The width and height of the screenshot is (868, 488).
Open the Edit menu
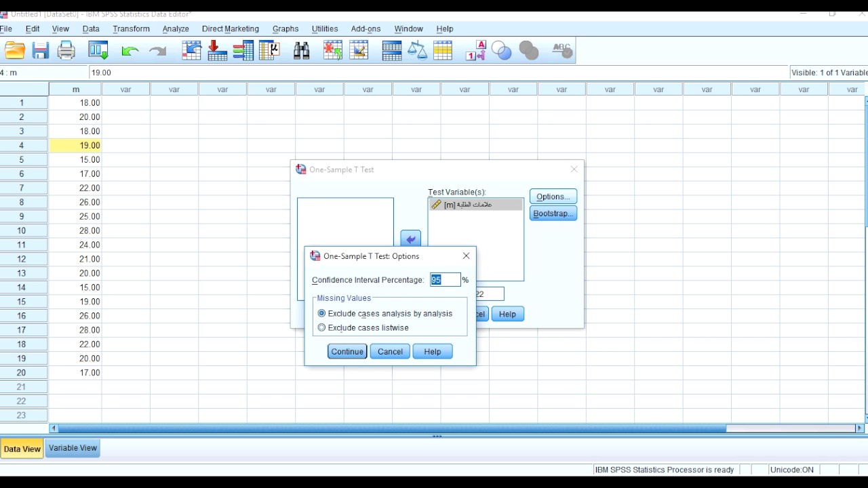tap(33, 29)
